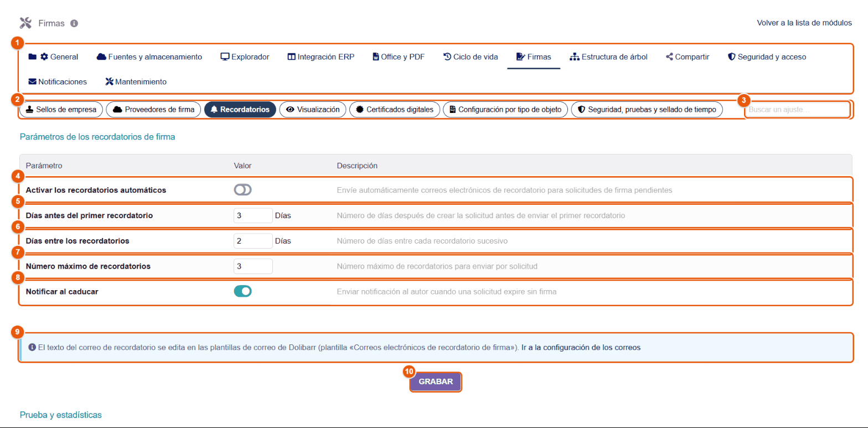Click the Días entre los recordatorios field
Screen dimensions: 868x428
coord(253,241)
